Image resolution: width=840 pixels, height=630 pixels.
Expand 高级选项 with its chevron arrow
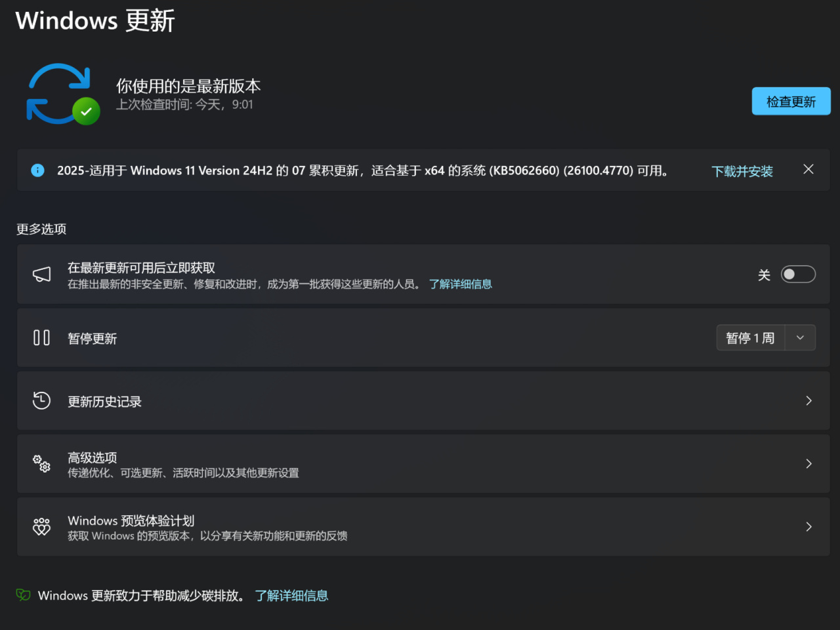click(x=808, y=463)
